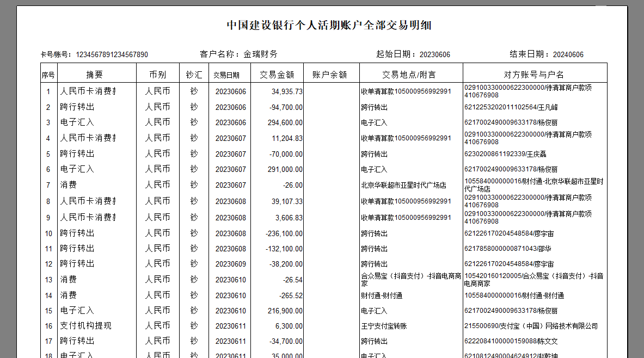Click summary 电子汇入 in row 15
This screenshot has height=358, width=644.
tap(77, 310)
